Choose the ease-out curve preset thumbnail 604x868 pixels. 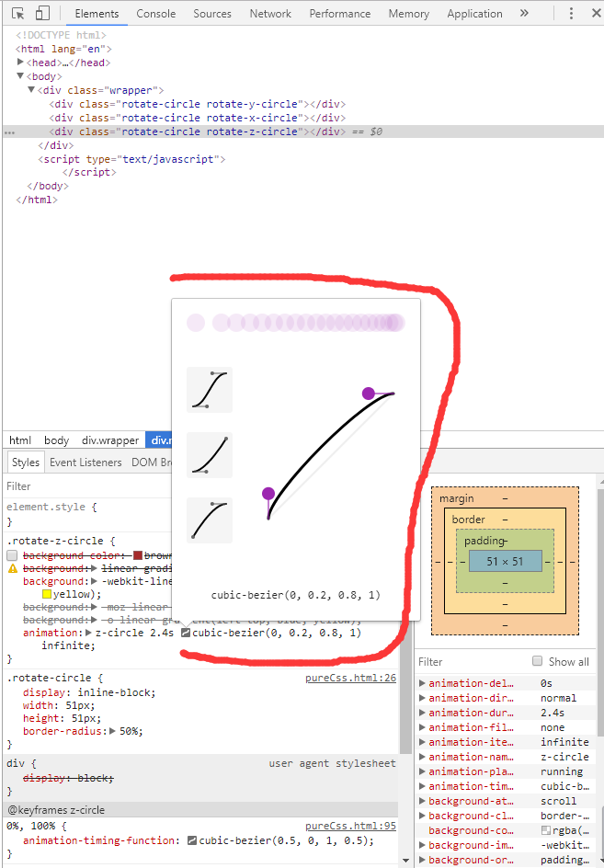210,520
